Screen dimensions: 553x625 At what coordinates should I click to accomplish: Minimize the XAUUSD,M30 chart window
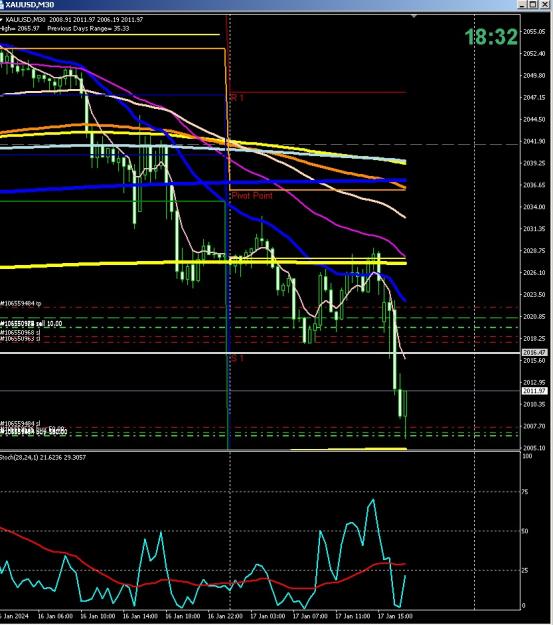pyautogui.click(x=523, y=5)
